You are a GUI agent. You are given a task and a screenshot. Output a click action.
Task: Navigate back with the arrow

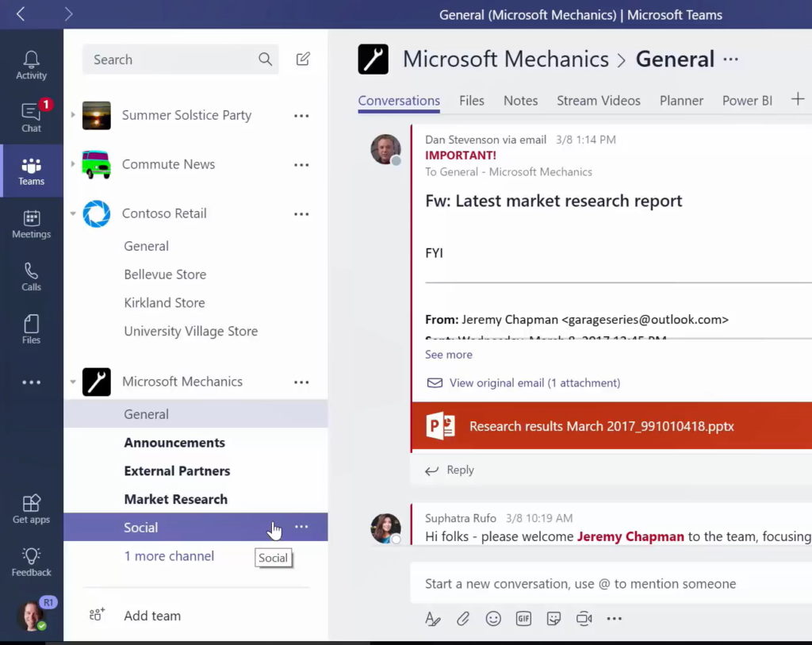tap(21, 14)
